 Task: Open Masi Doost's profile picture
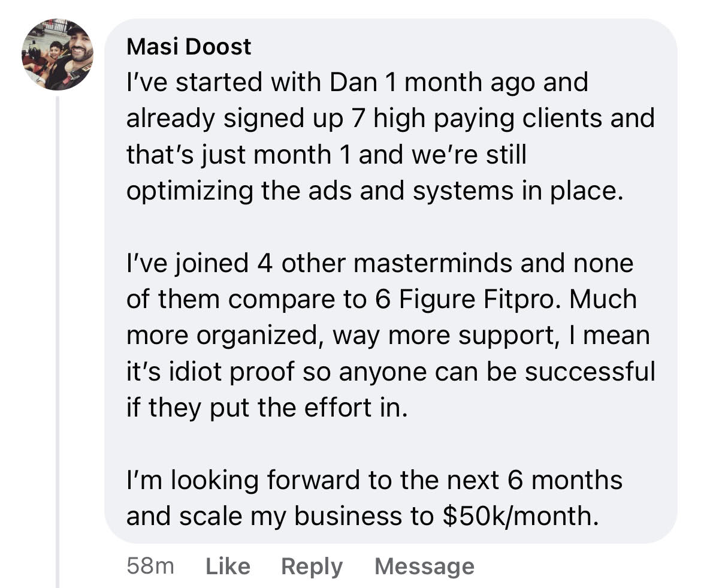[58, 55]
